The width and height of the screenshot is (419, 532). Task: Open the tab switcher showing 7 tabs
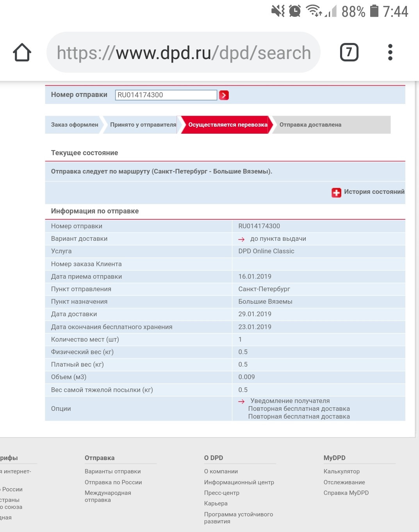349,52
